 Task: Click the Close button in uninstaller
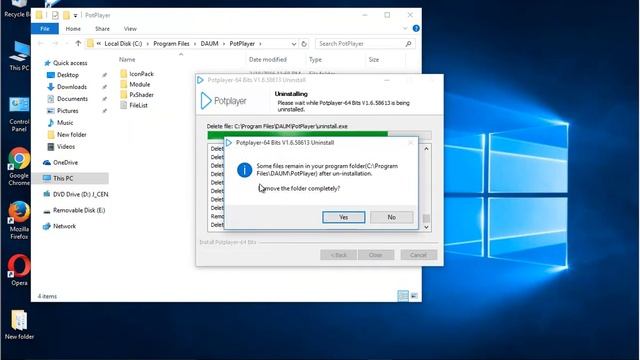click(x=376, y=255)
